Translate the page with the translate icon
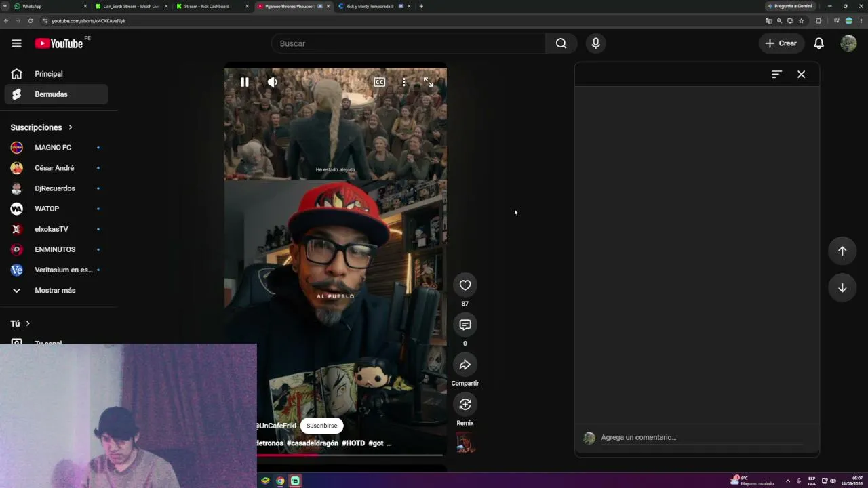 click(768, 21)
